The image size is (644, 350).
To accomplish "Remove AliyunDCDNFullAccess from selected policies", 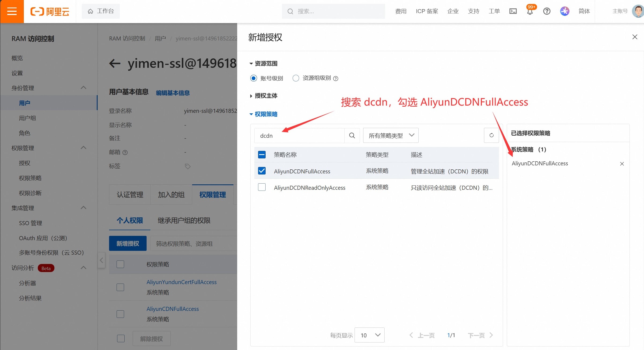I will pos(622,164).
